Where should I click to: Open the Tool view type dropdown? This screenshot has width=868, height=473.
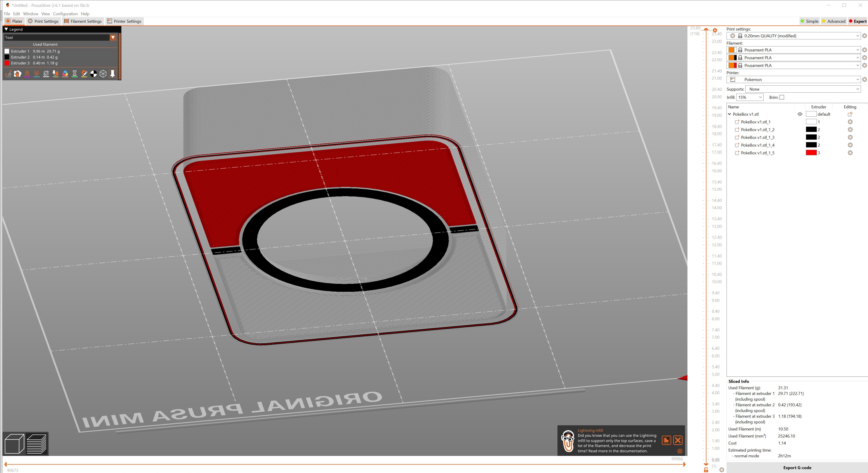tap(113, 38)
